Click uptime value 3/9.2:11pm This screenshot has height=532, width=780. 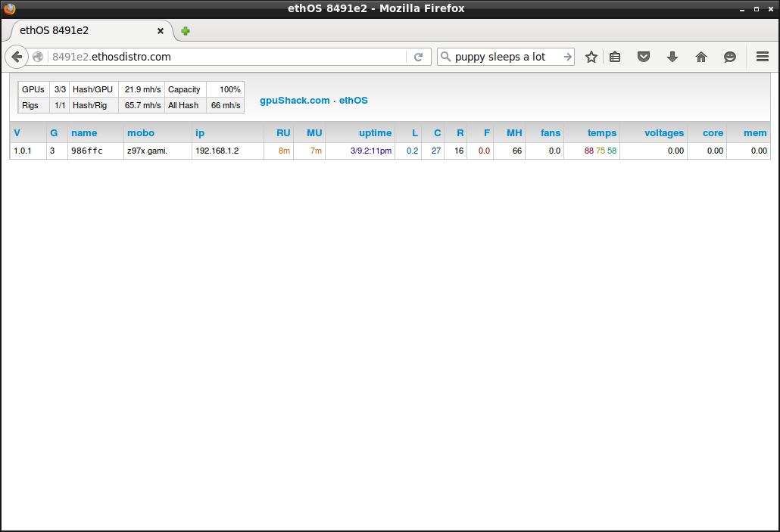[x=370, y=151]
